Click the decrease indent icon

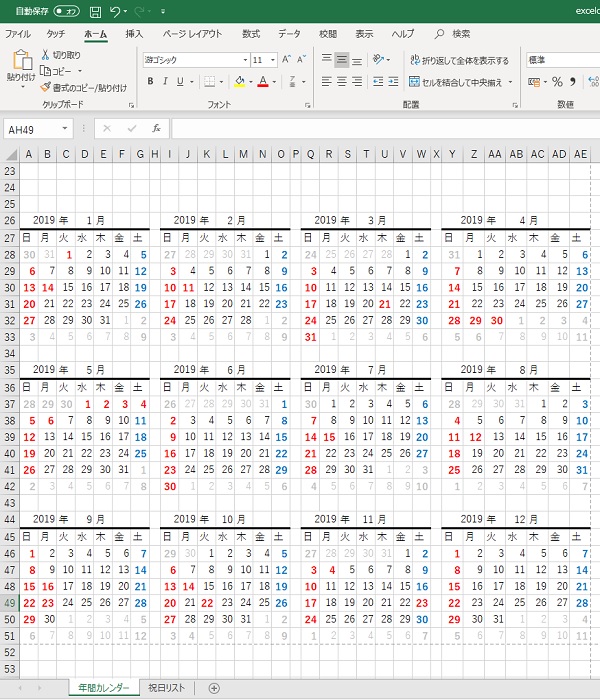pyautogui.click(x=378, y=81)
